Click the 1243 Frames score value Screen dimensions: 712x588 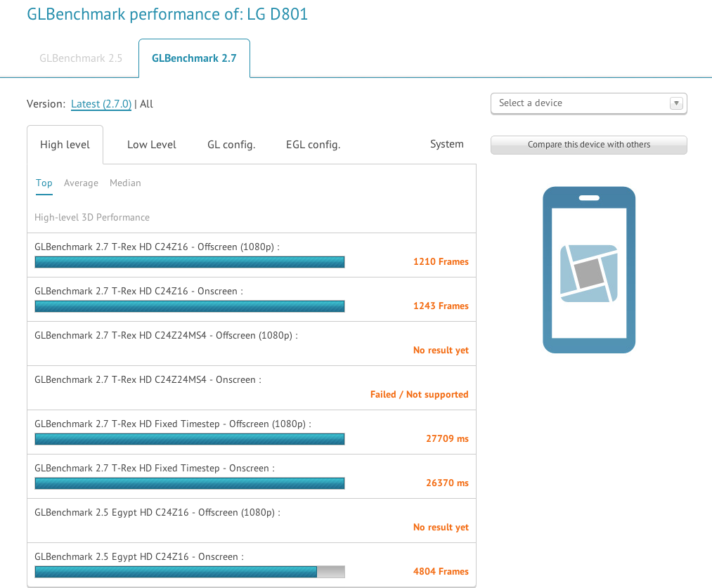tap(441, 306)
